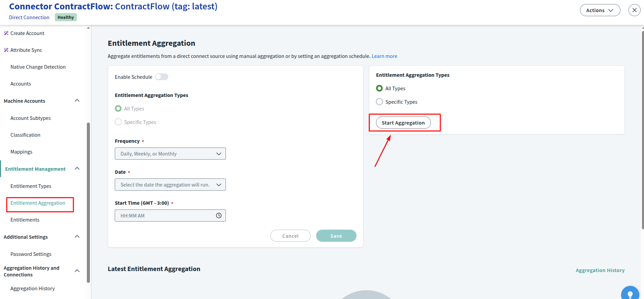The width and height of the screenshot is (644, 299).
Task: Open the Date selection dropdown
Action: point(170,185)
